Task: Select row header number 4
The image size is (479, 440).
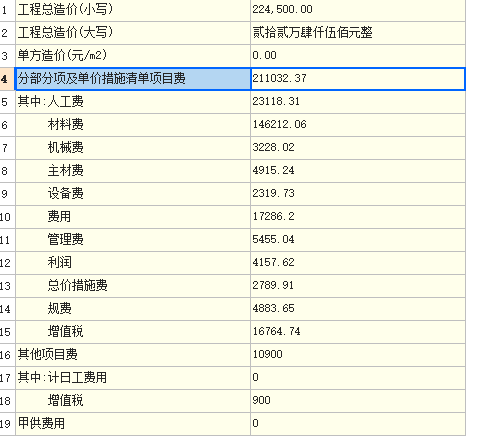Action: pos(7,79)
